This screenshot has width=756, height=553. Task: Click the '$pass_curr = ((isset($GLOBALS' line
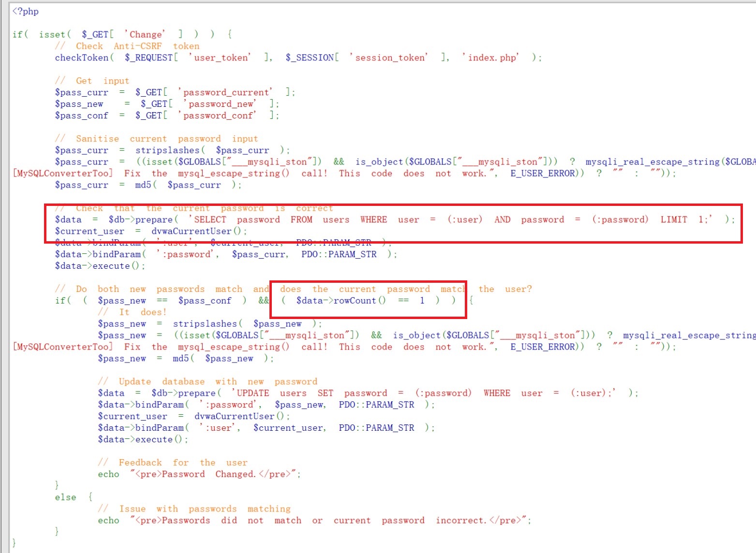[x=405, y=162]
